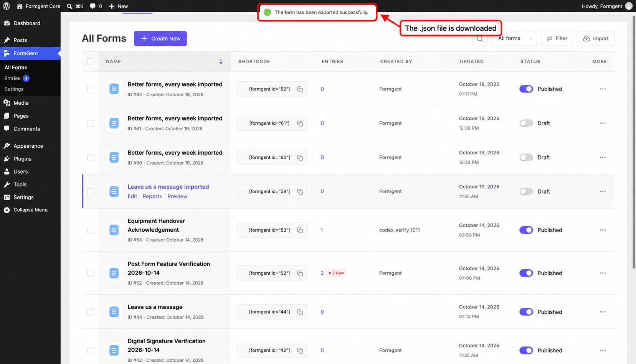Collapse the WordPress admin menu
This screenshot has width=636, height=364.
tap(30, 210)
